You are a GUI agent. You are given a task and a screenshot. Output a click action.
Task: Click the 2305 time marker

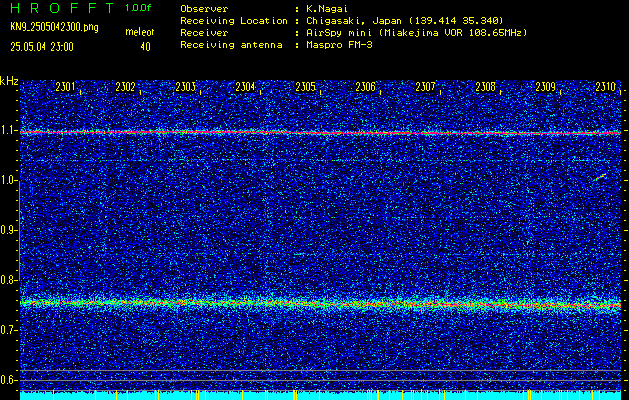coord(305,87)
